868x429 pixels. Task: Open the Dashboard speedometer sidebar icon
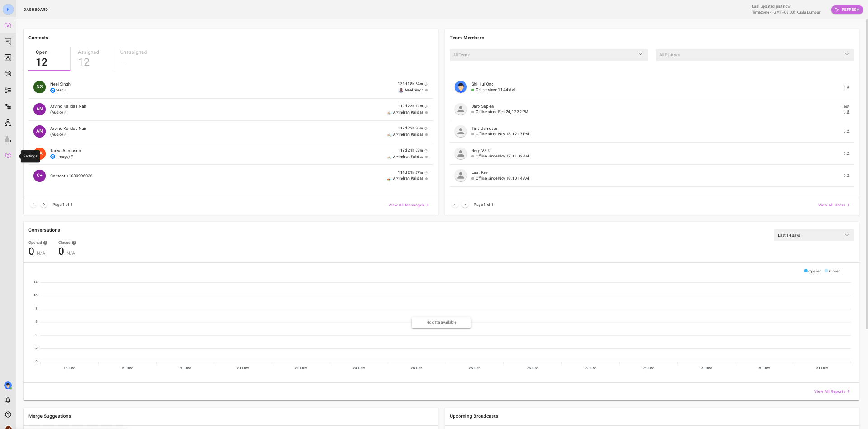point(8,25)
